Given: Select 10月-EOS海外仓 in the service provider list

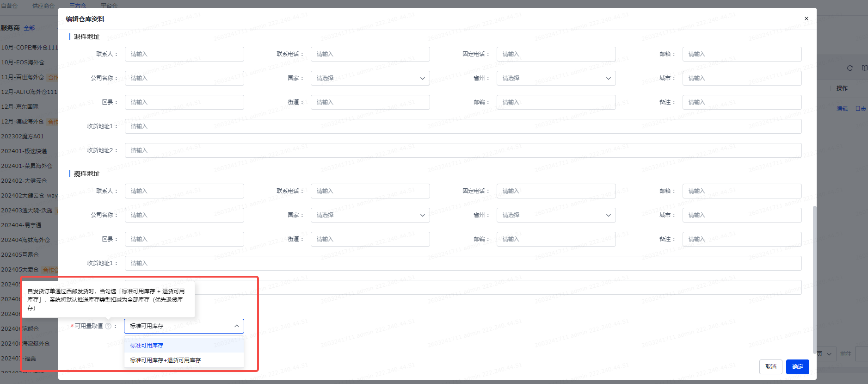Looking at the screenshot, I should tap(23, 62).
